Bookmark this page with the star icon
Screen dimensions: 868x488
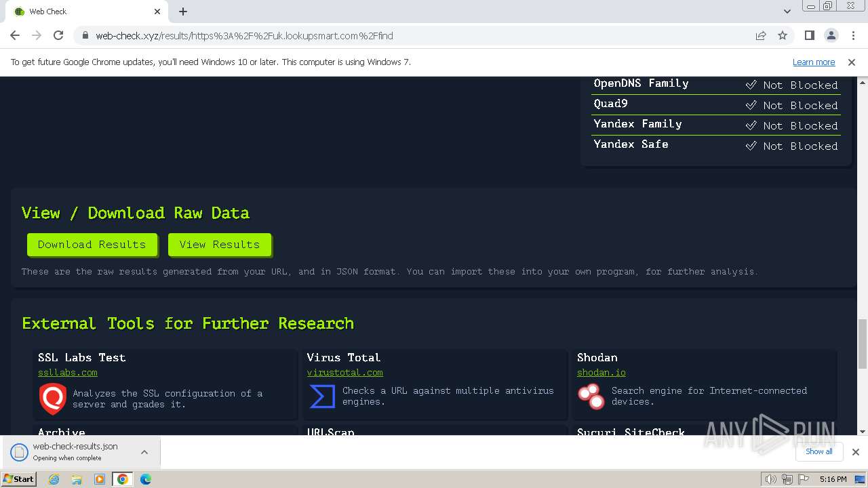tap(783, 35)
